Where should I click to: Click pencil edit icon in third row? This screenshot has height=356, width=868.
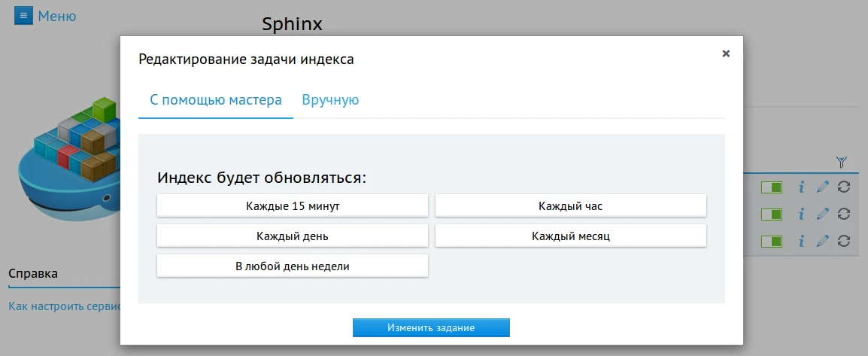coord(823,241)
